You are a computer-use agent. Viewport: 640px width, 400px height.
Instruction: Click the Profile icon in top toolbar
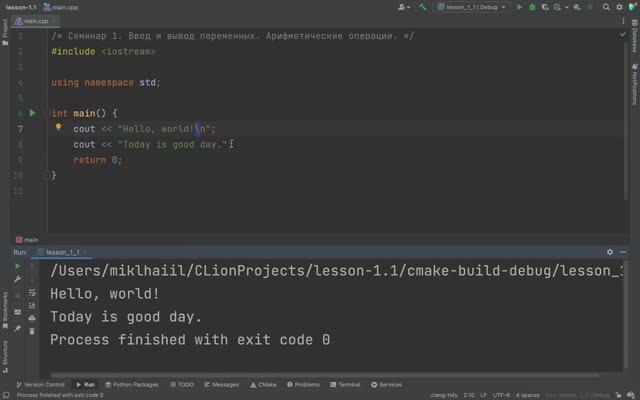558,7
